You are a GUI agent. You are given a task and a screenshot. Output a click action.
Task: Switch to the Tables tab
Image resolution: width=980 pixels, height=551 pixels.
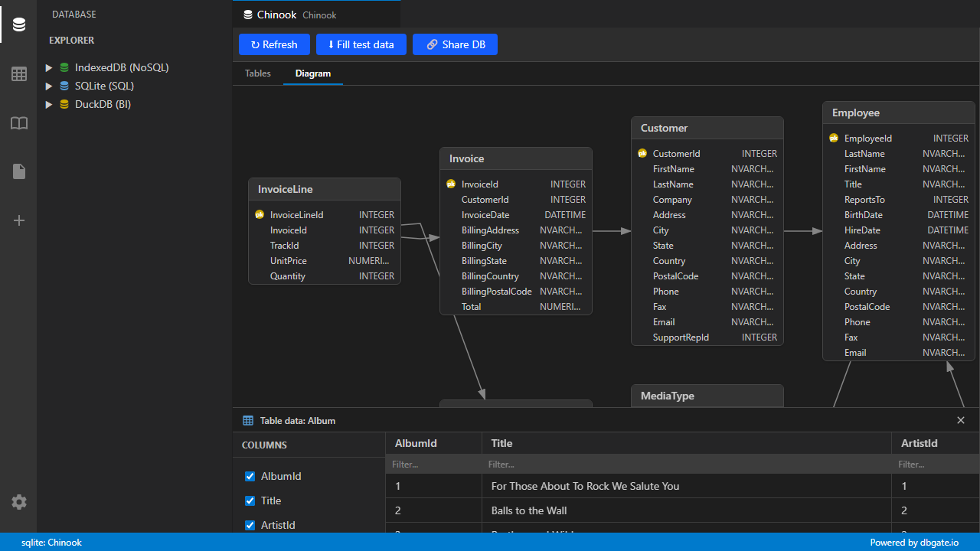click(x=257, y=73)
